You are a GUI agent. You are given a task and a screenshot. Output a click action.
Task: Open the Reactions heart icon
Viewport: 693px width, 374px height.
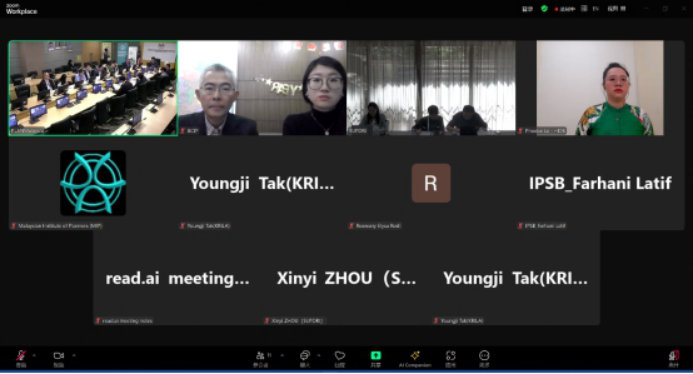[339, 358]
